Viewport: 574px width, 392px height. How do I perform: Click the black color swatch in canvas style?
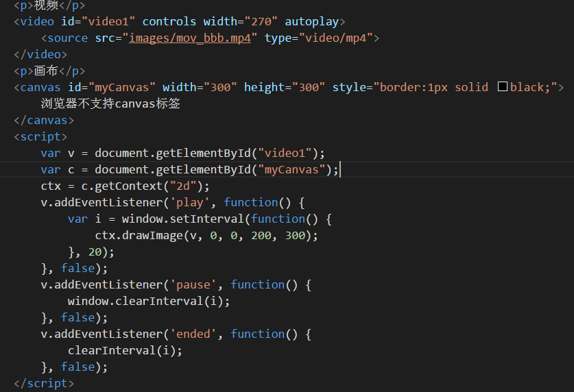(503, 86)
